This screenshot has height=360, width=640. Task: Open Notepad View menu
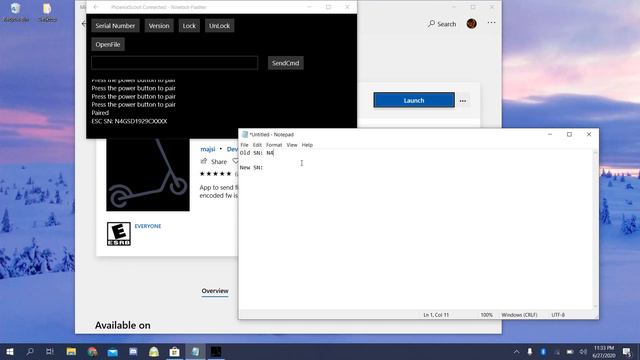tap(292, 145)
